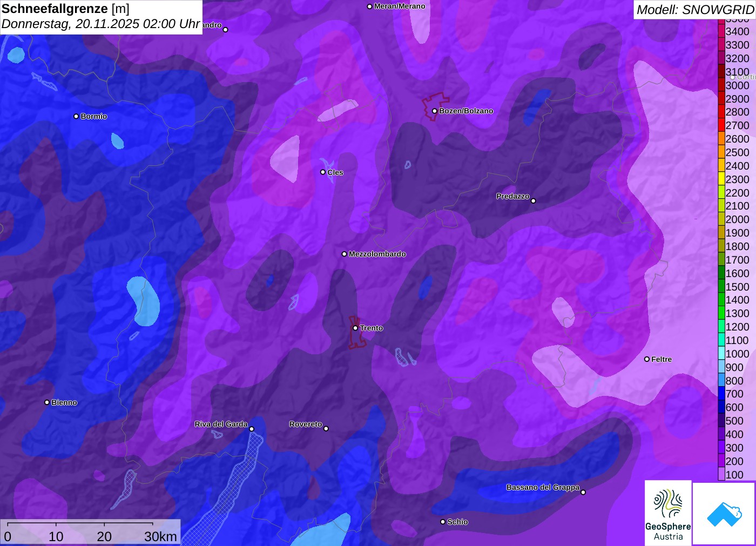The height and width of the screenshot is (546, 756).
Task: Pick the 1500 green legend swatch
Action: click(x=721, y=286)
